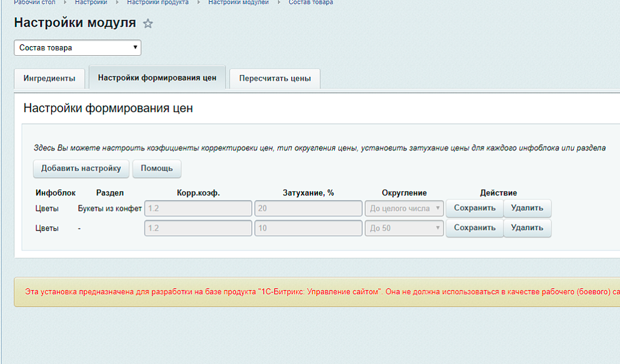Select the 'Настройки формирования цен' tab
Screen dimensions: 620x364
click(x=157, y=78)
